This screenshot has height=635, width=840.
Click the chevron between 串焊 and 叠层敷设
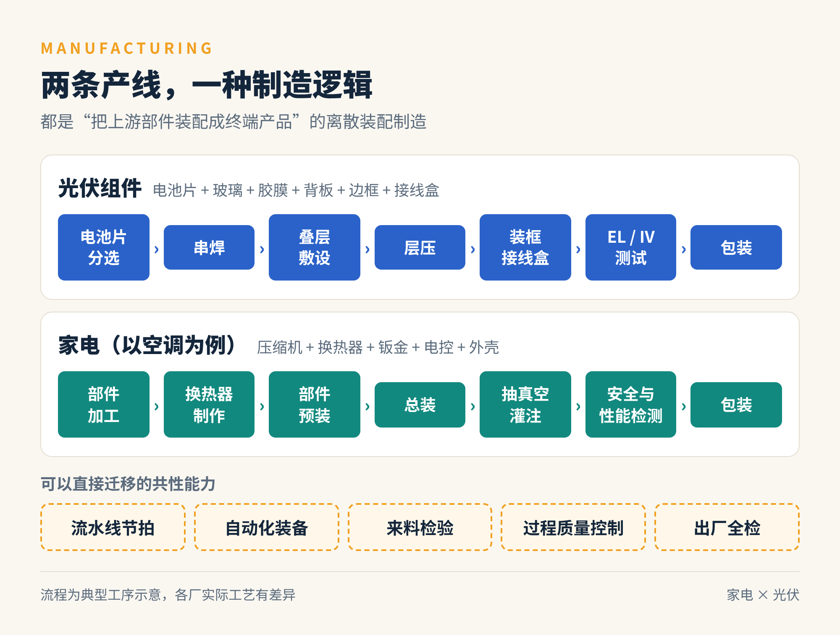click(x=262, y=249)
